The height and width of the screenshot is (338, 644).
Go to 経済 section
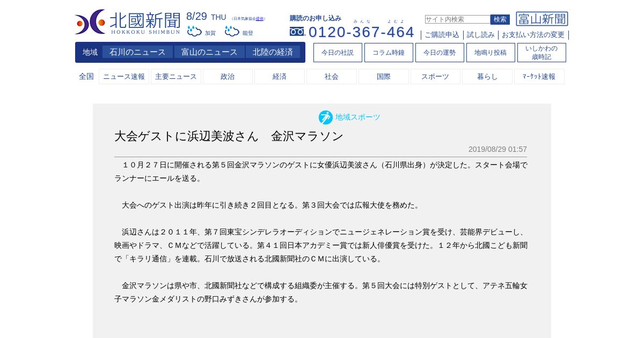pos(280,77)
